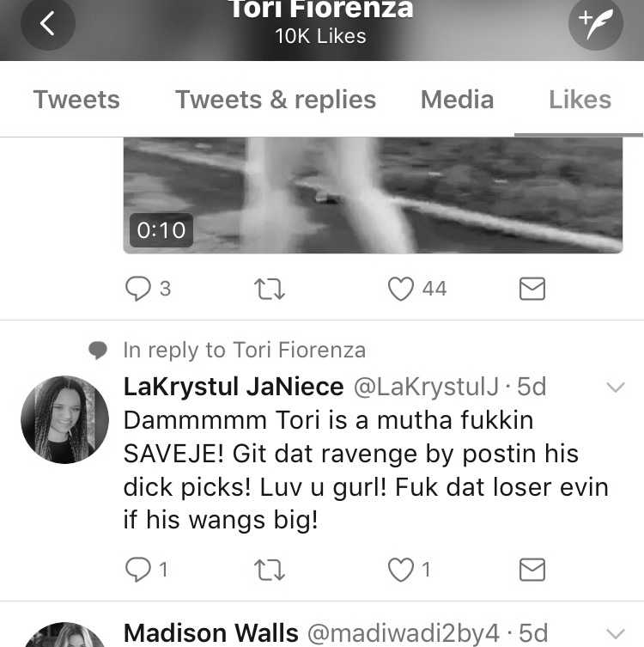
Task: Share the video tweet via direct message
Action: point(532,289)
